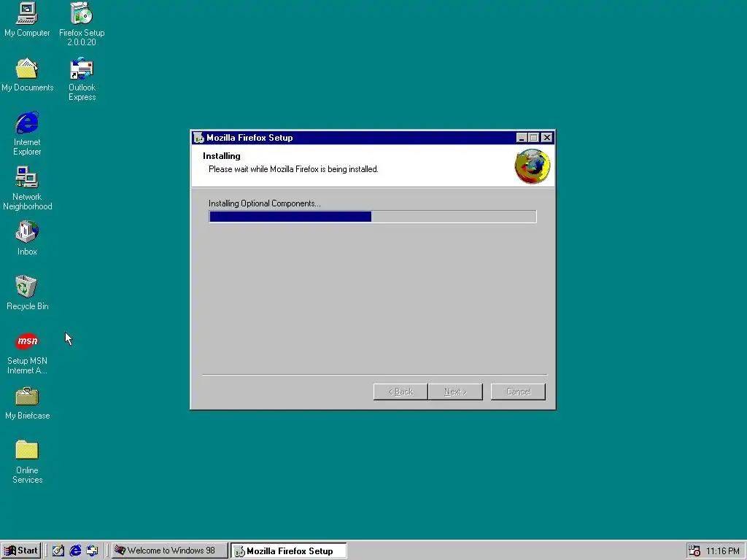Click the Show Desktop quick launch icon

tap(58, 551)
